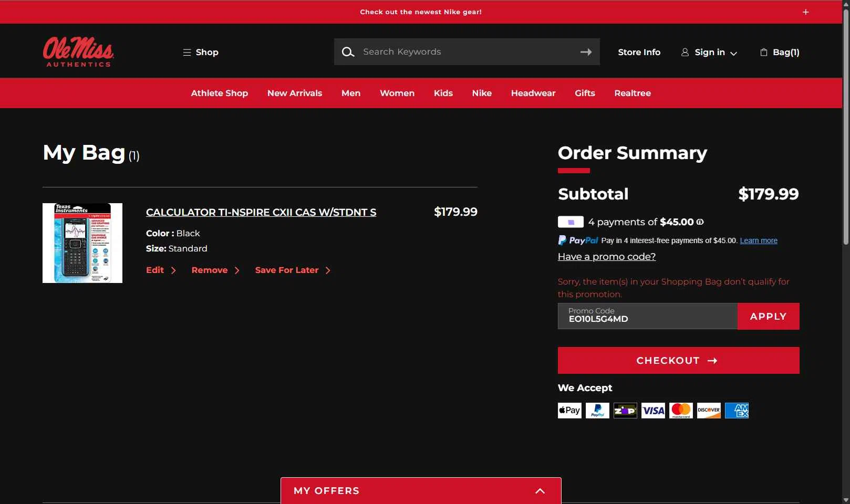The width and height of the screenshot is (850, 504).
Task: Click the Zip payment badge
Action: point(571,222)
